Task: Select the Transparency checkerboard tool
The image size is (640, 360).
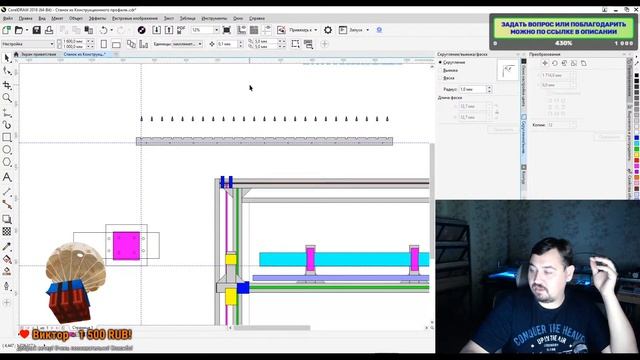Action: click(x=7, y=231)
